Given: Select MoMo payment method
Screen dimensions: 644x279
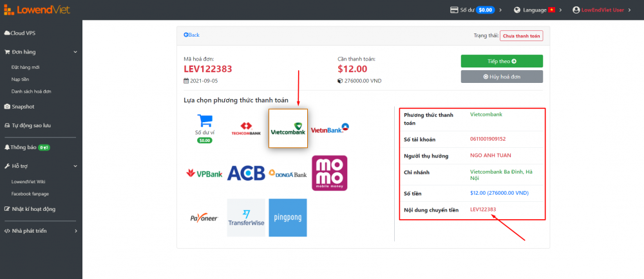Looking at the screenshot, I should pos(329,174).
